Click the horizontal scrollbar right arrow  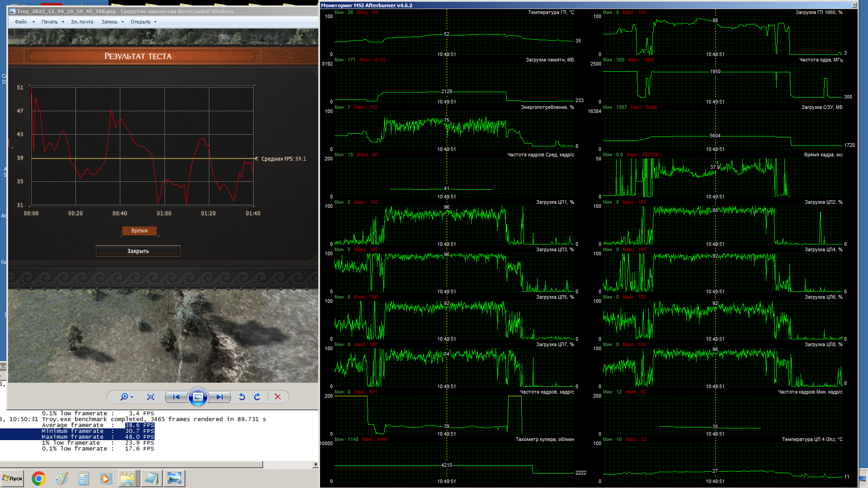(x=315, y=464)
